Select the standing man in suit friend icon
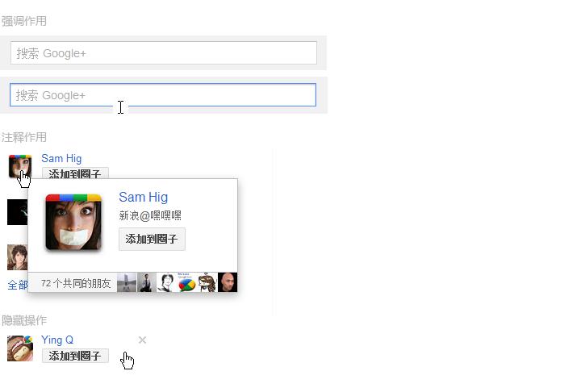 click(x=147, y=282)
